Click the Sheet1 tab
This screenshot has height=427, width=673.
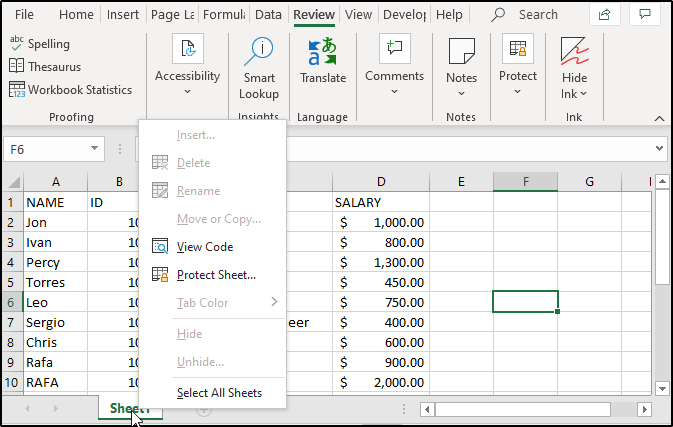coord(130,408)
